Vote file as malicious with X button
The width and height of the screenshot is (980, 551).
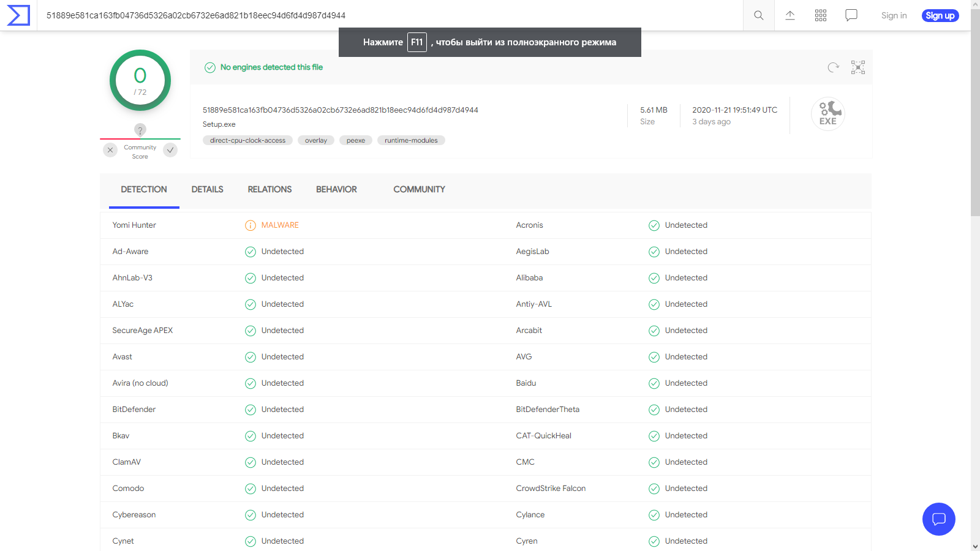(110, 150)
